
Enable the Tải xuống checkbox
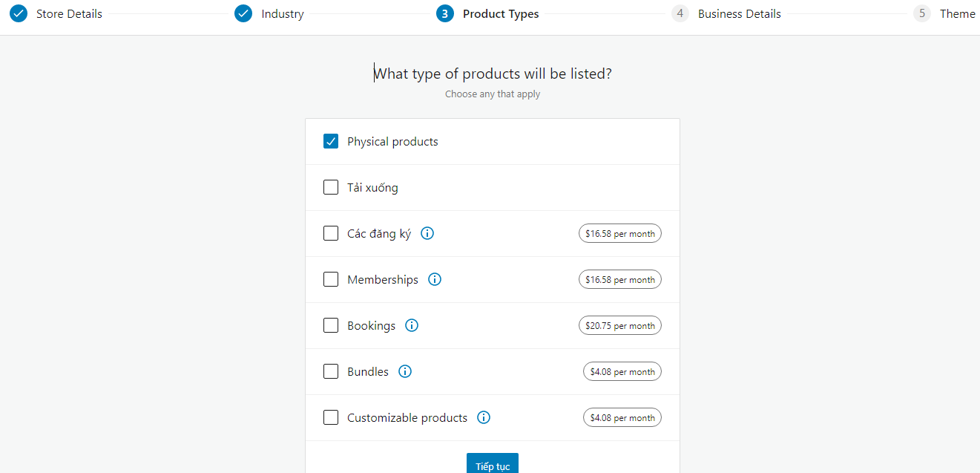(x=331, y=187)
